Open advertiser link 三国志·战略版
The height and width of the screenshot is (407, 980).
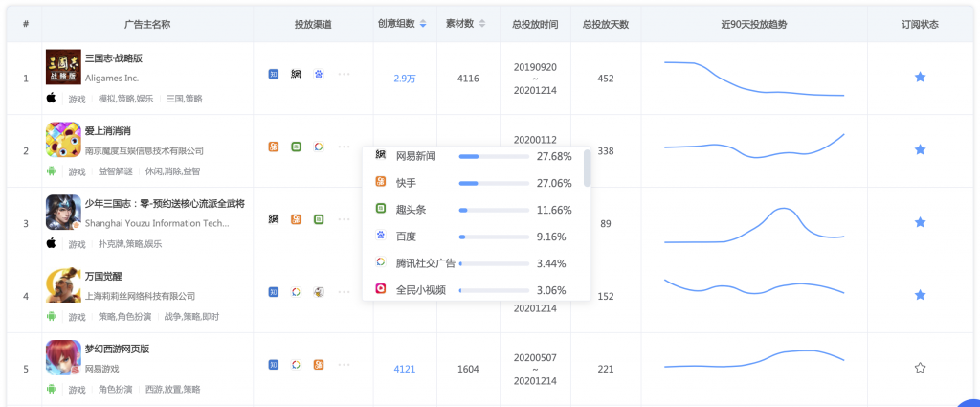(114, 58)
